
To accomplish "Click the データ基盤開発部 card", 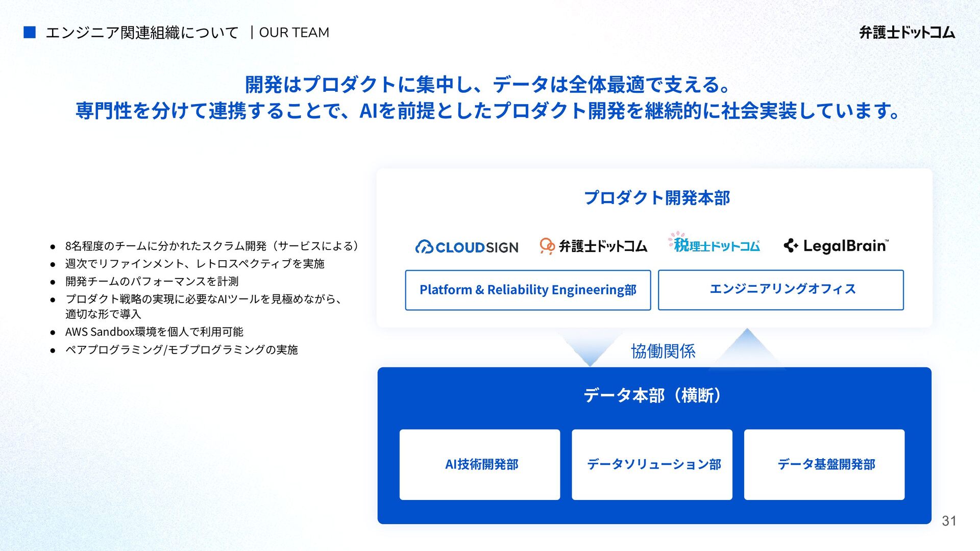I will pos(824,464).
